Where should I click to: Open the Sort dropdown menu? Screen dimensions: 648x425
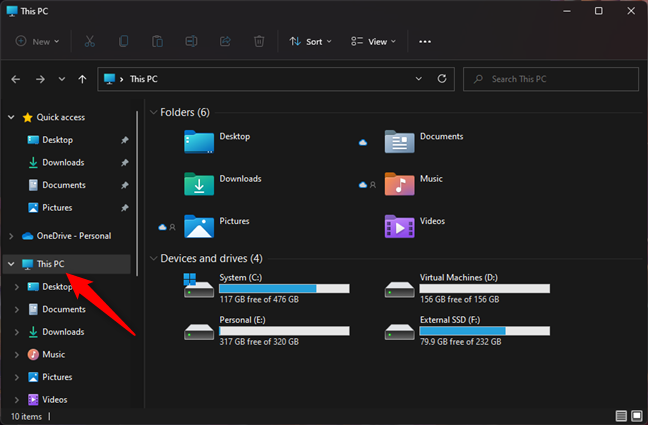[310, 41]
